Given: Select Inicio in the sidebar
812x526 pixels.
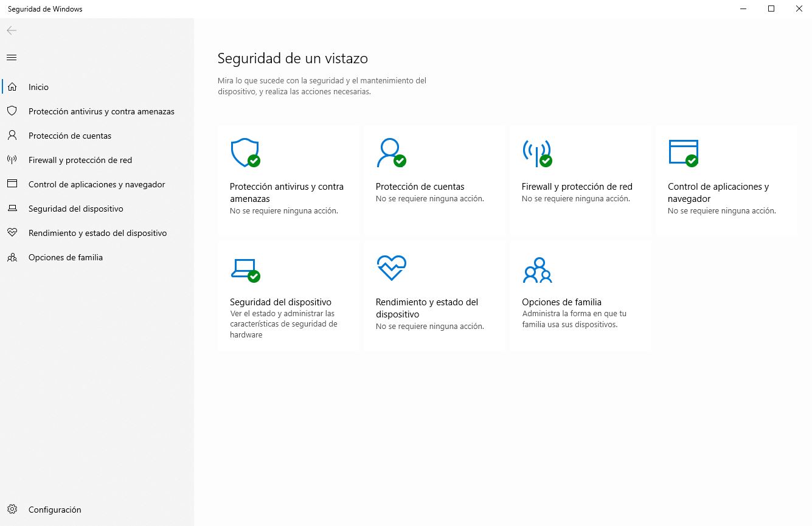Looking at the screenshot, I should click(97, 87).
